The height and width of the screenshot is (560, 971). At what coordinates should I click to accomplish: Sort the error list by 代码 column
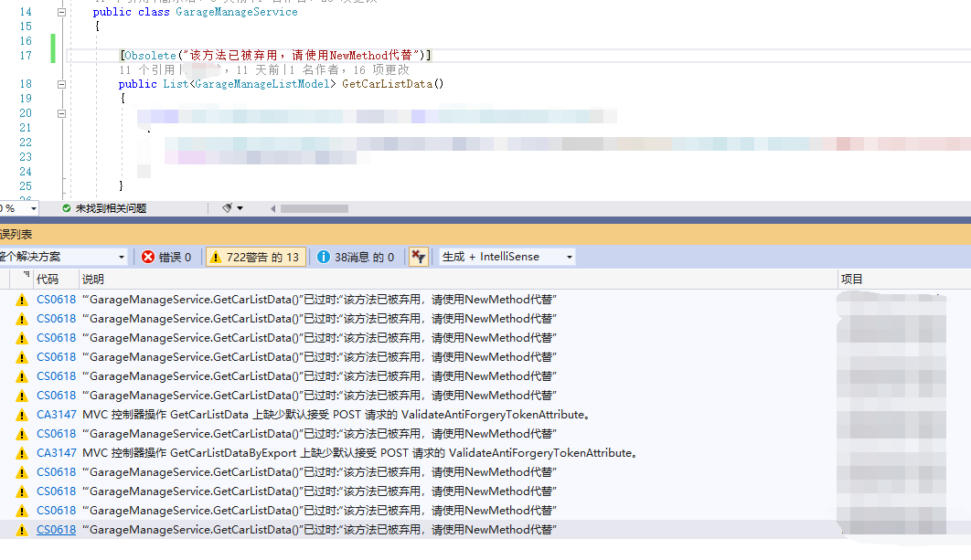click(x=48, y=280)
